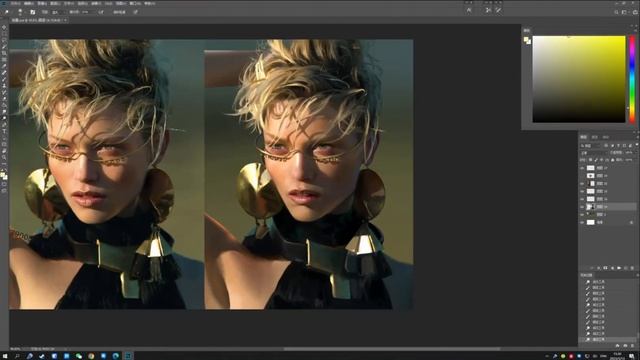The height and width of the screenshot is (360, 640).
Task: Show the hidden layer with the black mask thumbnail
Action: click(582, 176)
